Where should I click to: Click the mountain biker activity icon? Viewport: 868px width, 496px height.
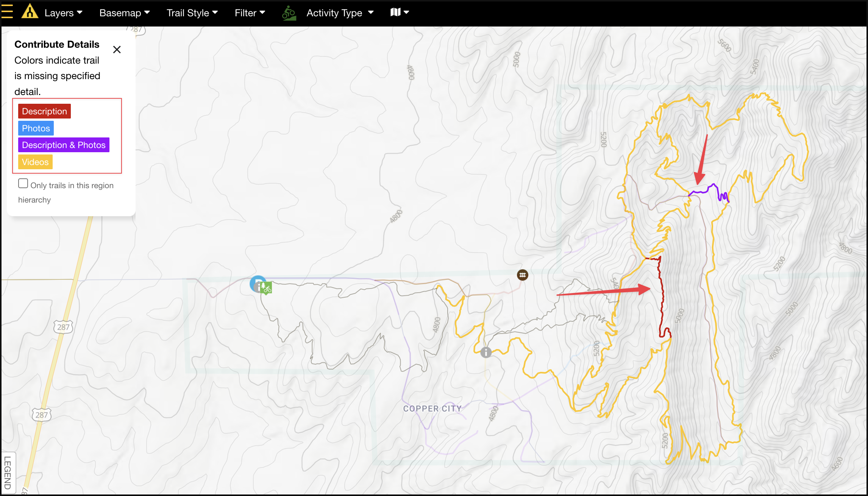[289, 13]
